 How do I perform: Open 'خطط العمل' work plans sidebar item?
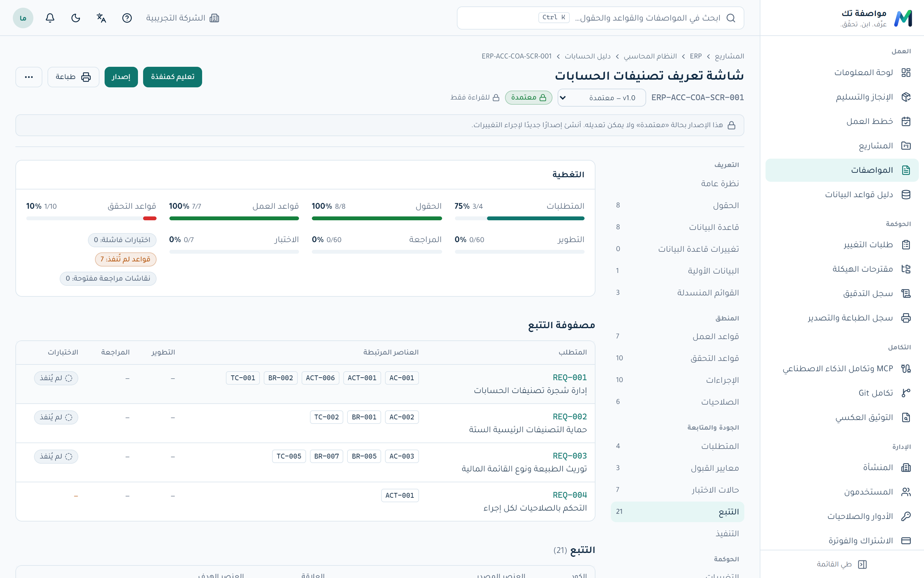coord(842,122)
